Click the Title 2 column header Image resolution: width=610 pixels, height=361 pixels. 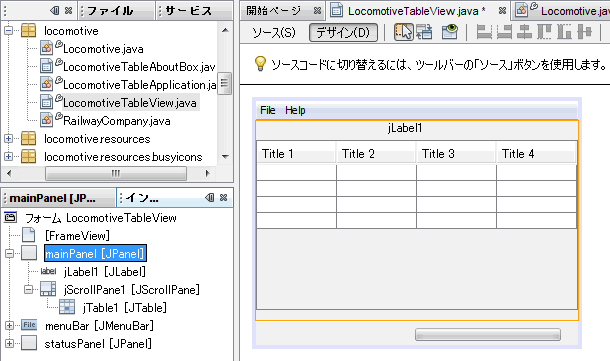(x=377, y=153)
